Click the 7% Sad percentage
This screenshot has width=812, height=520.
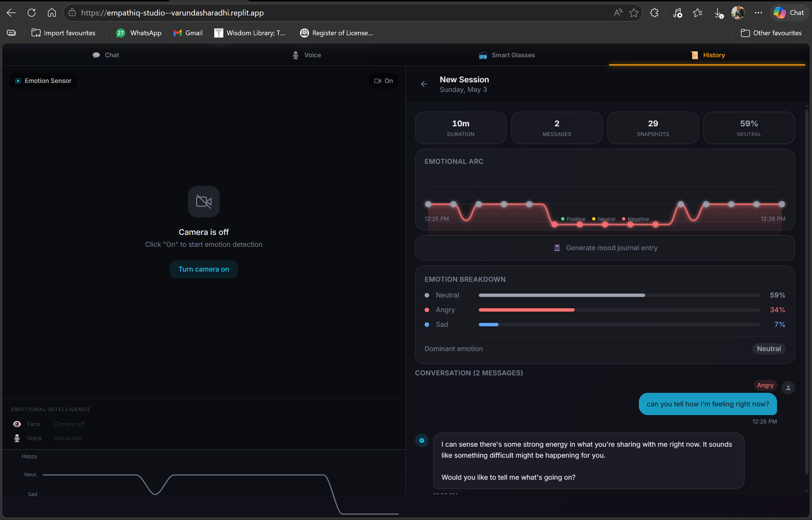pyautogui.click(x=780, y=325)
